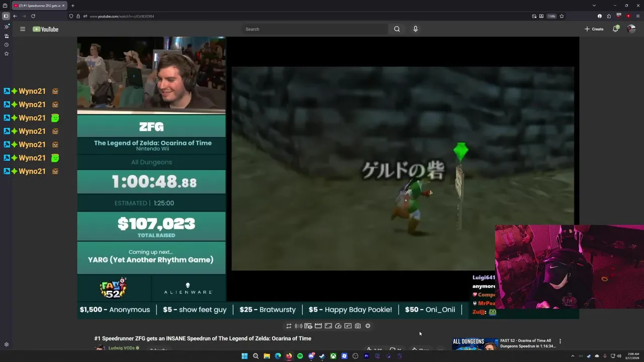
Task: Start voice search with the microphone icon
Action: click(x=416, y=29)
